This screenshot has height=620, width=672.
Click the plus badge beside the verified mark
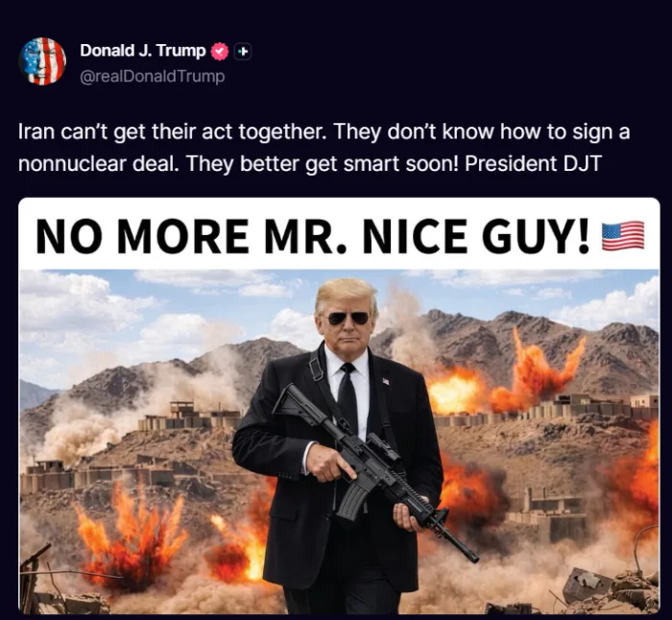coord(243,52)
